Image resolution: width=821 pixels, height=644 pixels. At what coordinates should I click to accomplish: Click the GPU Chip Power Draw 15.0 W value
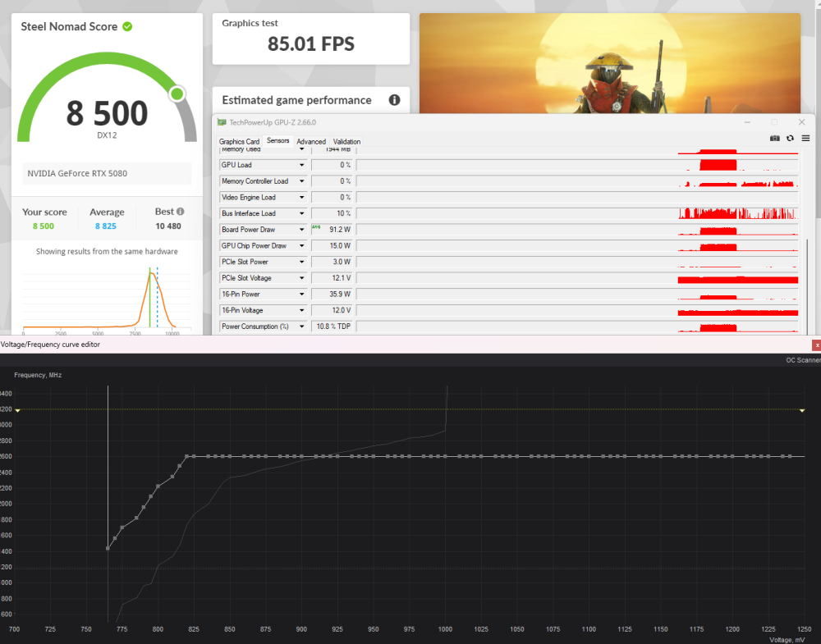(332, 246)
